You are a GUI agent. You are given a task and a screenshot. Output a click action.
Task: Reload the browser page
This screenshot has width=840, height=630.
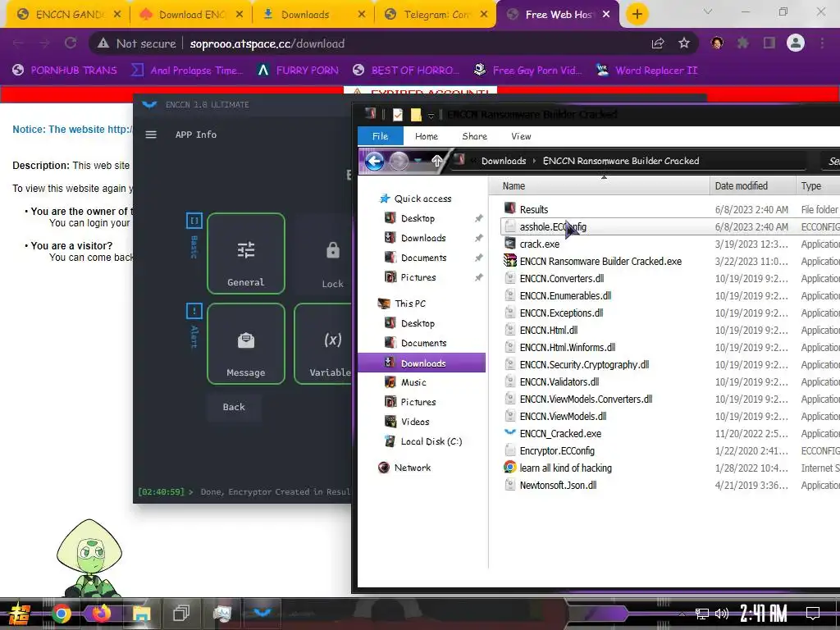click(71, 43)
